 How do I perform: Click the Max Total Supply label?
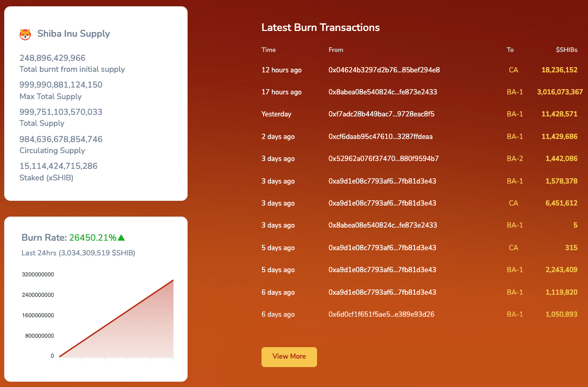[x=51, y=96]
